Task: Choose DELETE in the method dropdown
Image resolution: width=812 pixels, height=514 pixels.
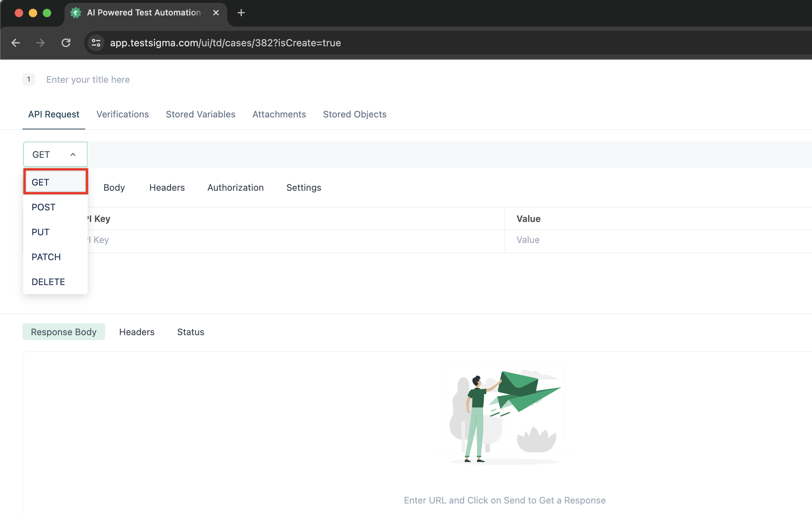Action: pyautogui.click(x=48, y=282)
